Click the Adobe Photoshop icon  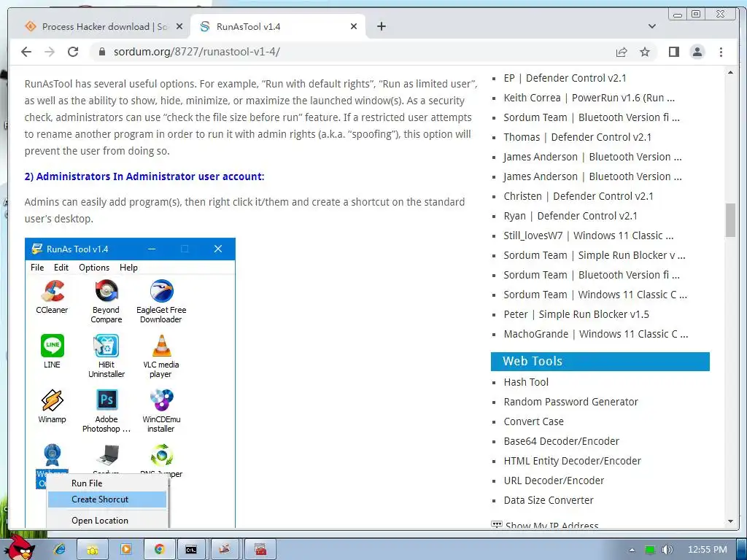click(107, 400)
